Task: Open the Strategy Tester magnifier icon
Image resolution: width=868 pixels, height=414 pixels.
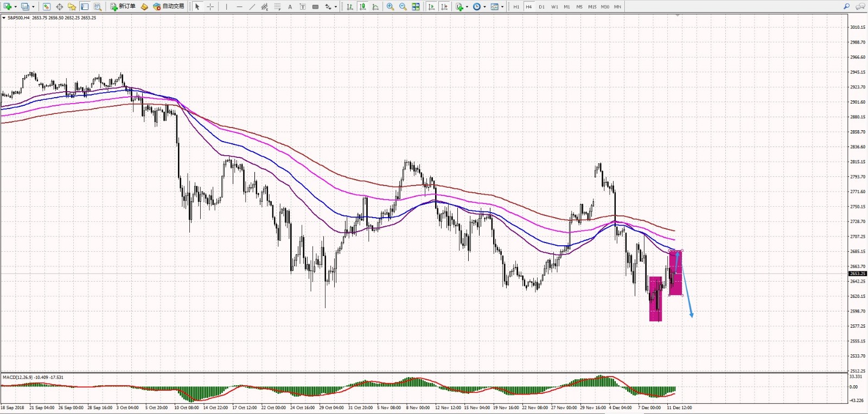Action: point(98,7)
